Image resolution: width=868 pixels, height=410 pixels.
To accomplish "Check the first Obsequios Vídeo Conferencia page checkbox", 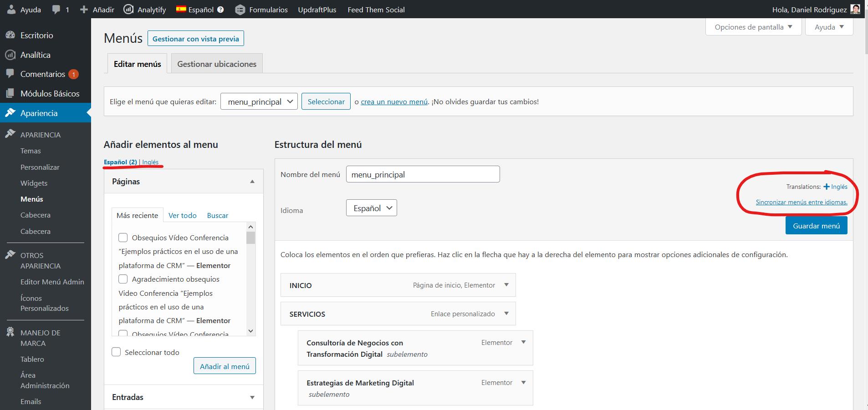I will 123,238.
